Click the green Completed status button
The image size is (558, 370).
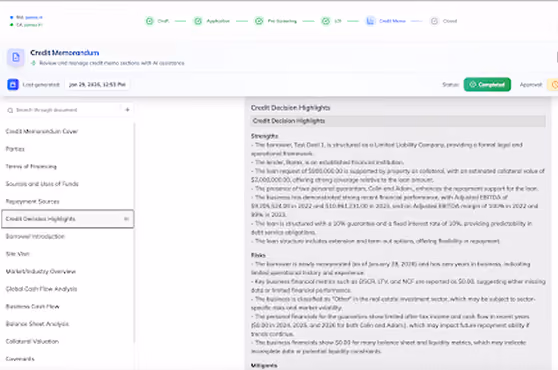(487, 85)
